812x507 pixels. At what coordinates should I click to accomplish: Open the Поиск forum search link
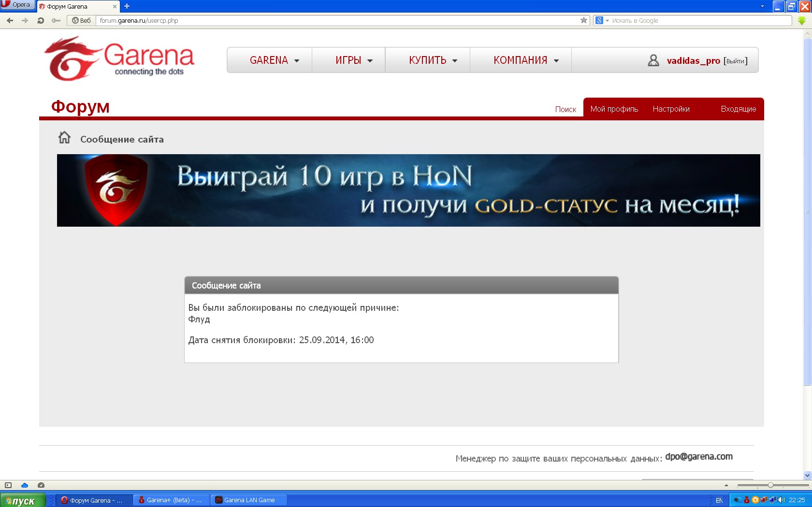click(x=565, y=109)
